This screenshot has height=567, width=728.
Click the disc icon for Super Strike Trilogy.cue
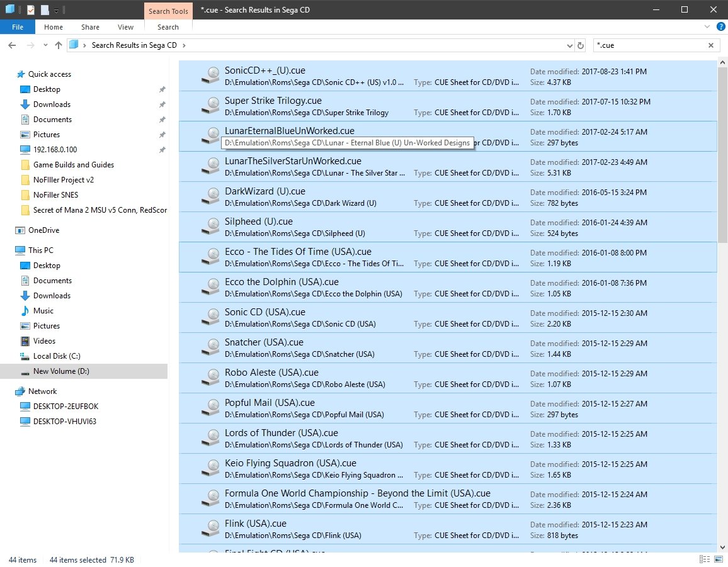click(211, 106)
